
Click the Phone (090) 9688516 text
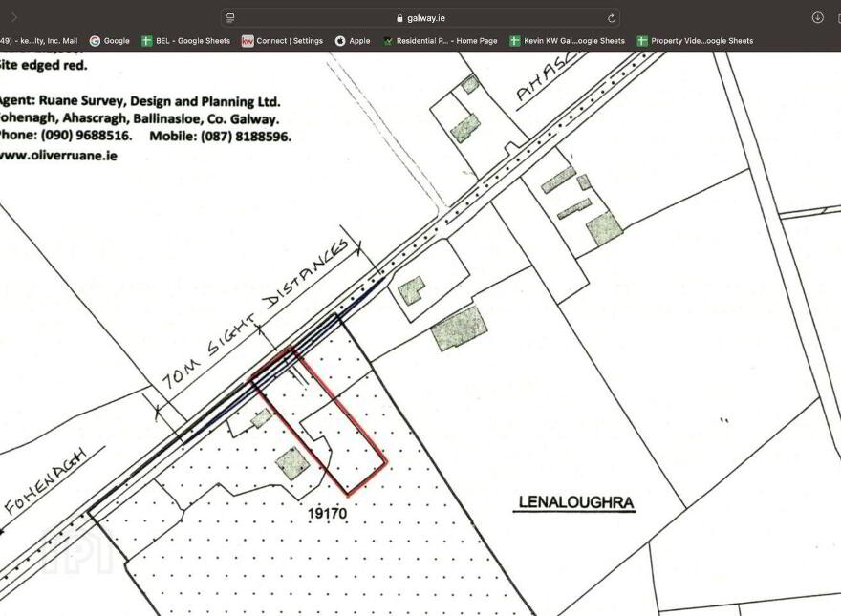[65, 135]
